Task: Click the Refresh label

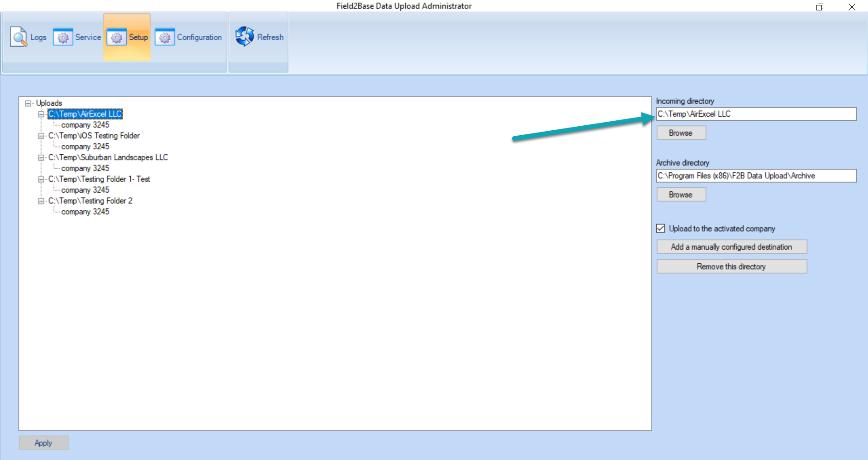Action: 270,37
